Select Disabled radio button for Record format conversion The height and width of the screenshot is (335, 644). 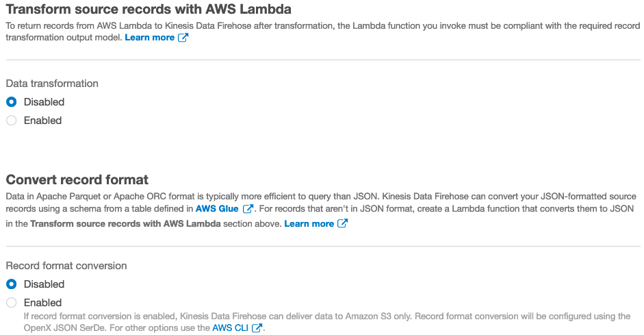pos(11,284)
